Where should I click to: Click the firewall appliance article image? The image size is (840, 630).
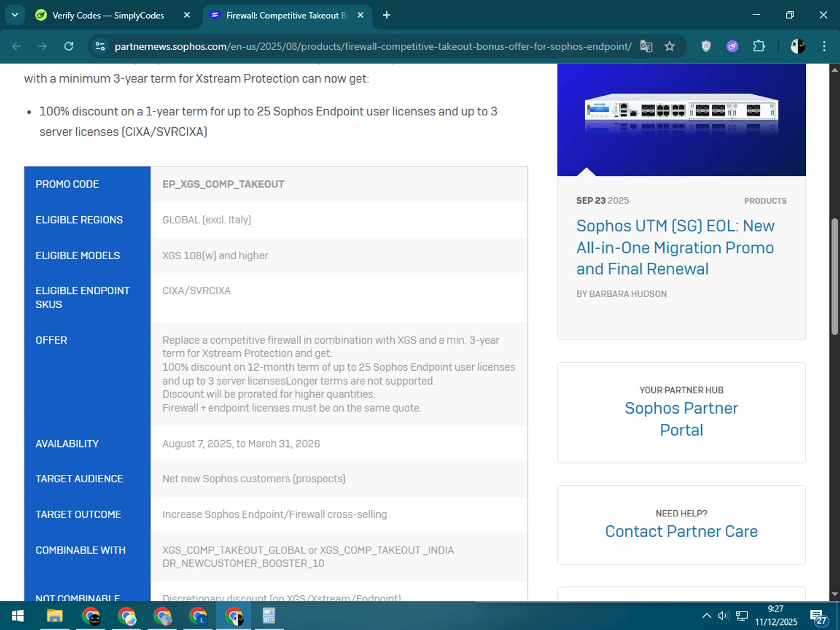pos(682,119)
